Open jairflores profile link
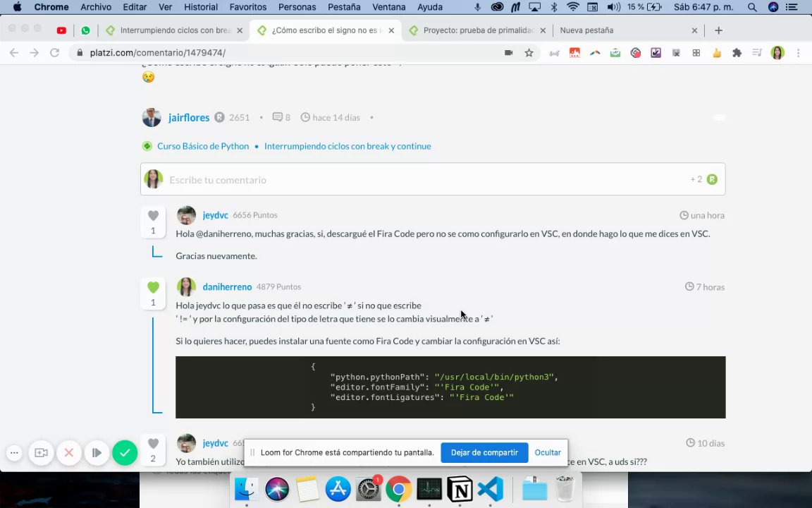812x508 pixels. point(189,118)
